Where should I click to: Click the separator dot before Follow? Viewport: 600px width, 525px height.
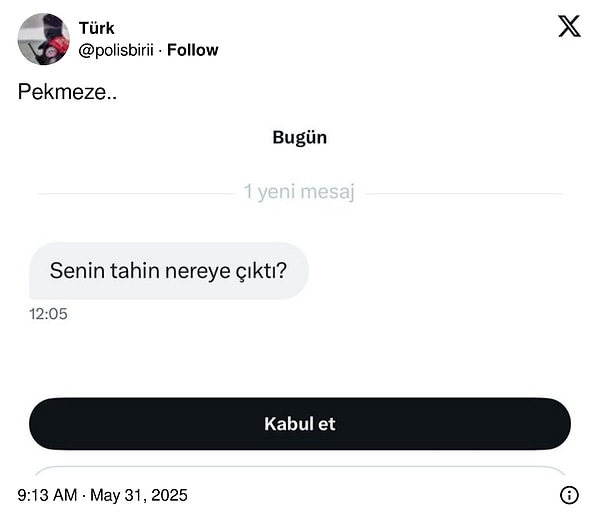[x=160, y=50]
